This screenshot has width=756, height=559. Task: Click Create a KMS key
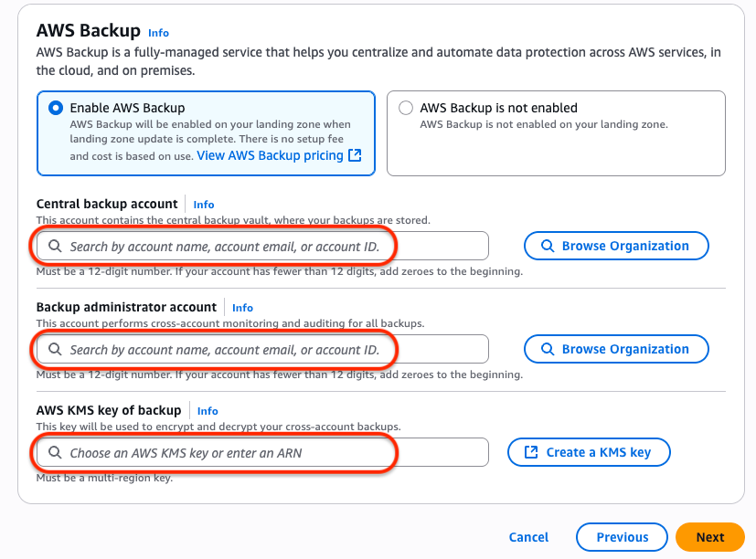[x=589, y=451]
